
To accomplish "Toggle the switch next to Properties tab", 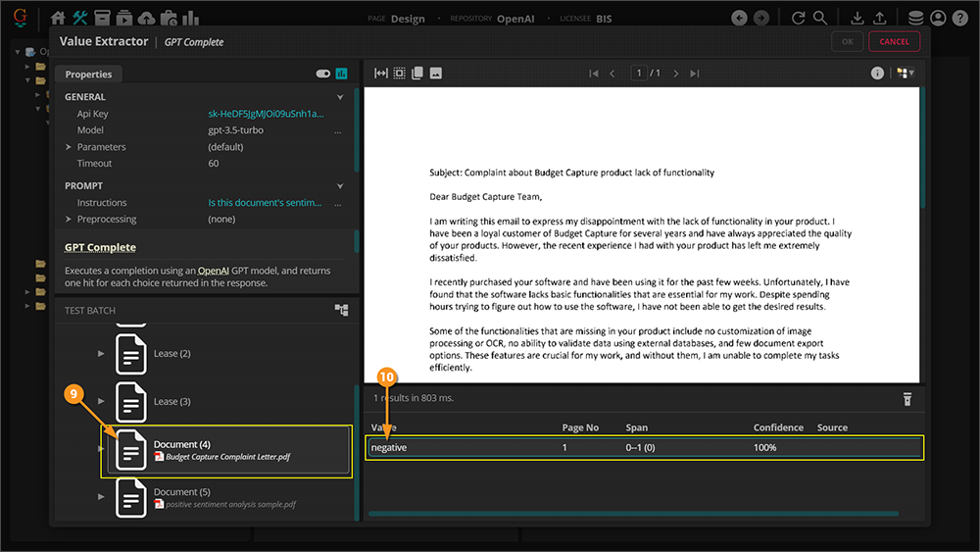I will click(322, 74).
